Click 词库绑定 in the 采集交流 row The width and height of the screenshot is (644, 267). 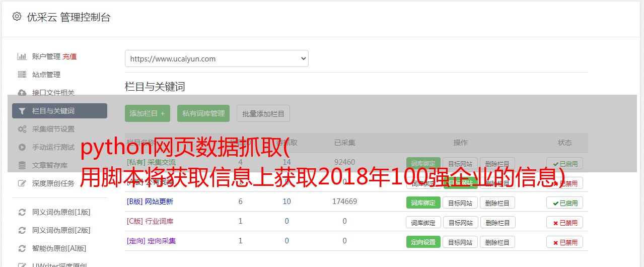pyautogui.click(x=423, y=164)
